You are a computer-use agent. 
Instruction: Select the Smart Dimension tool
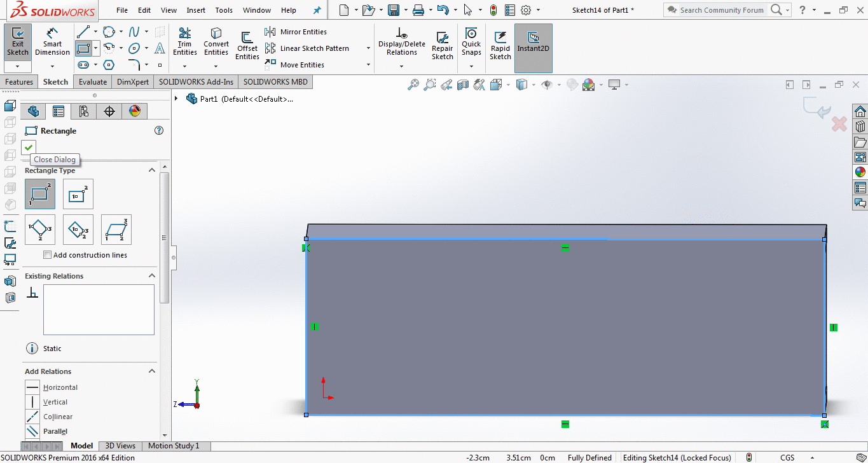pos(52,43)
